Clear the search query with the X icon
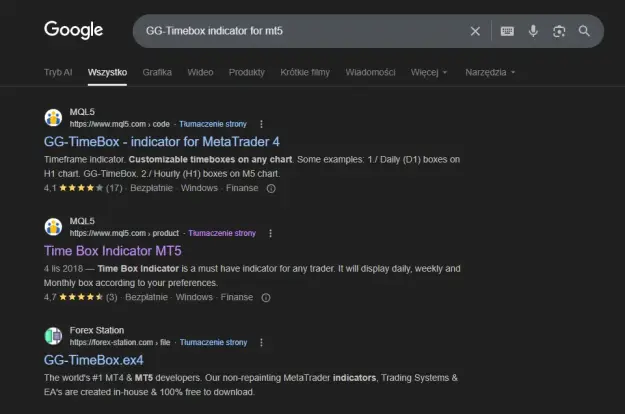This screenshot has width=625, height=414. 475,31
